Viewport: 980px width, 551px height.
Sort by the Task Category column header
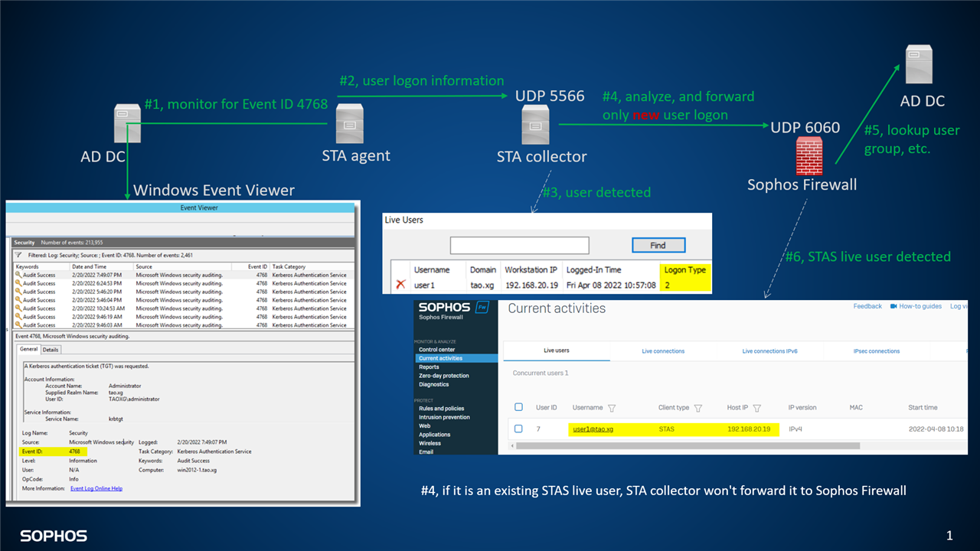(x=312, y=266)
